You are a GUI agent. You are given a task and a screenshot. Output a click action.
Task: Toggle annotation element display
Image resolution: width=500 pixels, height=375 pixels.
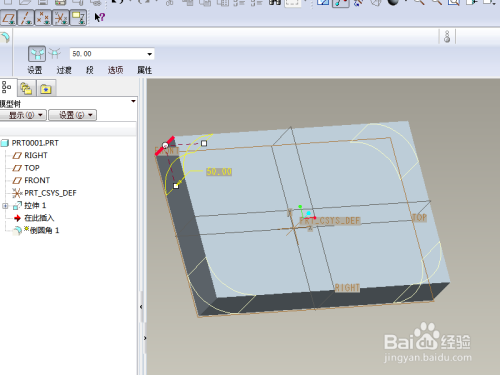click(x=78, y=18)
